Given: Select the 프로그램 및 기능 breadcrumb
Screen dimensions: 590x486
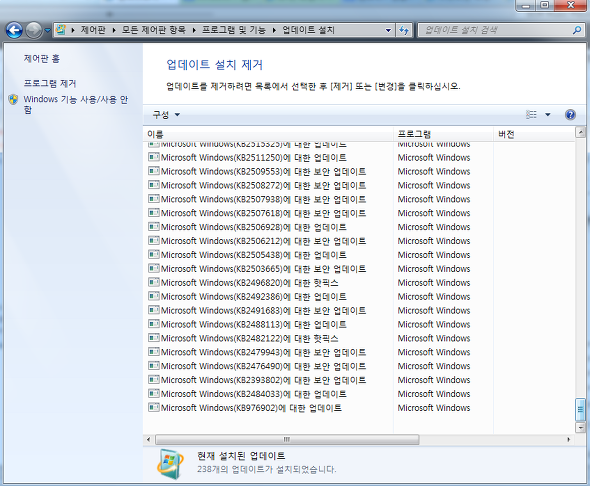Looking at the screenshot, I should tap(234, 30).
